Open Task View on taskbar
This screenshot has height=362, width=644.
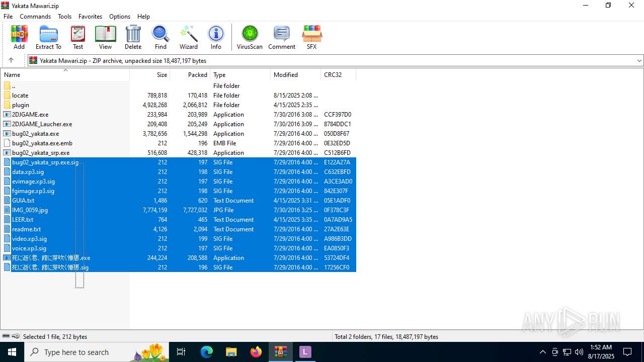(181, 352)
